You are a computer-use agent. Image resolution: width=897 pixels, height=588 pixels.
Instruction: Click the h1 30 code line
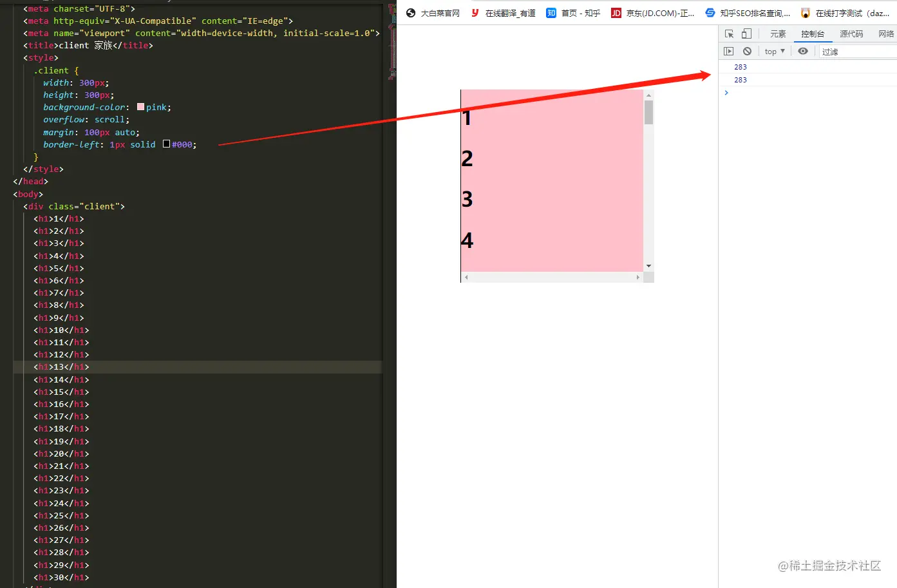(61, 578)
